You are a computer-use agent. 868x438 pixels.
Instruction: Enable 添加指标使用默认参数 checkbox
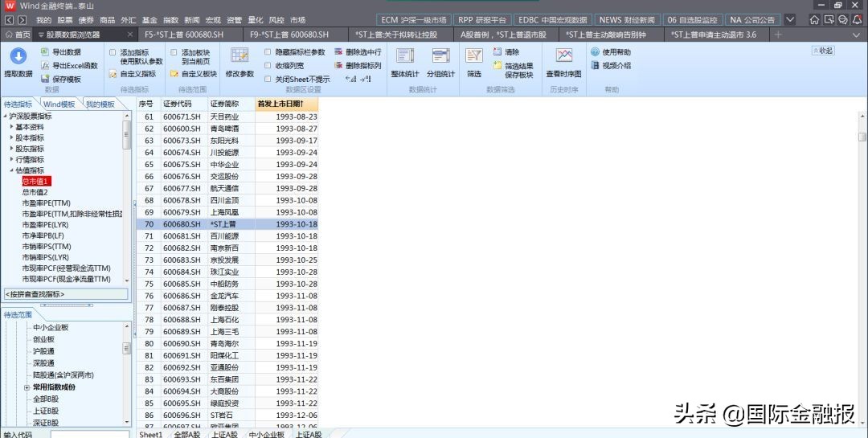113,52
